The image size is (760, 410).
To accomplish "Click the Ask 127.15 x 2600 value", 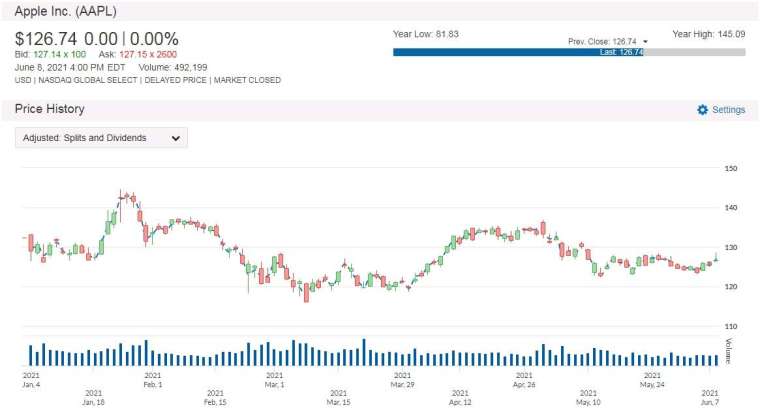I will tap(148, 54).
